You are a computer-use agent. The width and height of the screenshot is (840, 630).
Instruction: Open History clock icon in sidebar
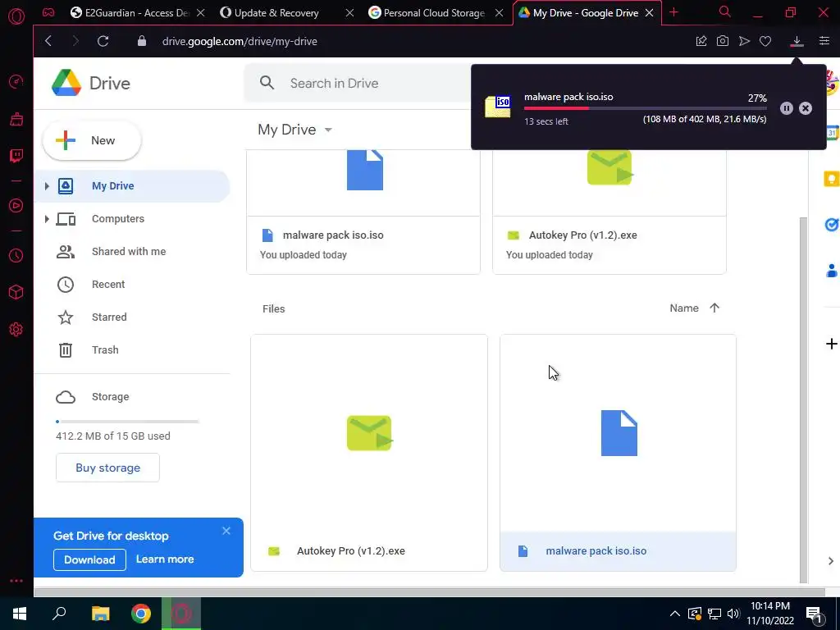(16, 256)
